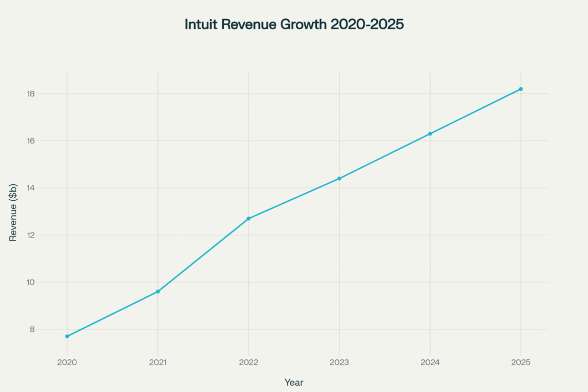Click the 2021 data point marker
The width and height of the screenshot is (588, 392).
point(158,292)
